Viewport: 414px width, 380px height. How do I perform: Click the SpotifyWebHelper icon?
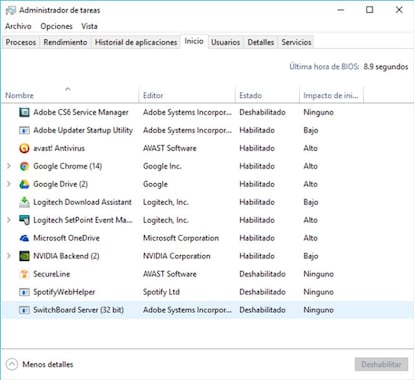coord(24,292)
